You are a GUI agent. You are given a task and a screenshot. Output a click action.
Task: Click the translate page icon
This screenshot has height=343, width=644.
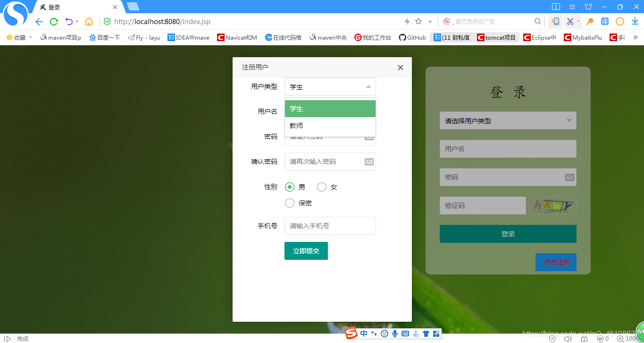pos(605,21)
